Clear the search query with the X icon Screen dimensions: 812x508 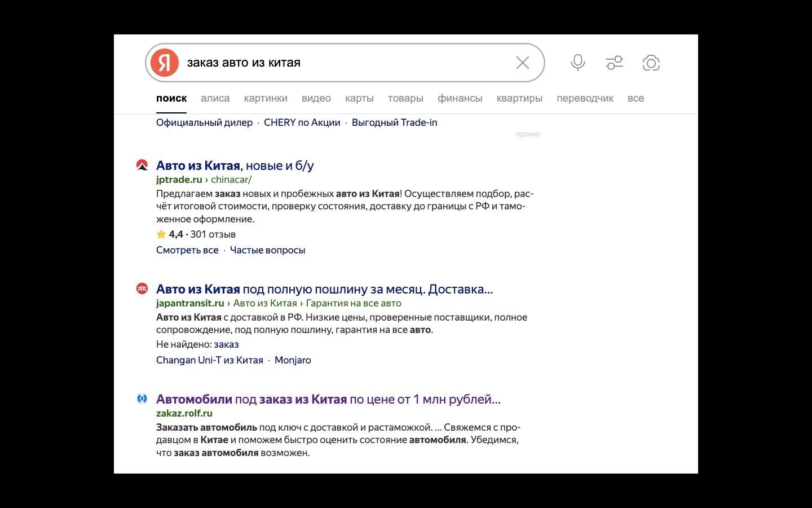click(523, 63)
